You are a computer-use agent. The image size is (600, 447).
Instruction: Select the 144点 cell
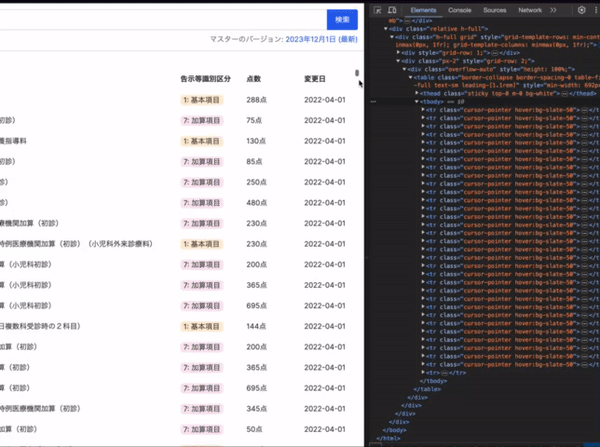(256, 326)
